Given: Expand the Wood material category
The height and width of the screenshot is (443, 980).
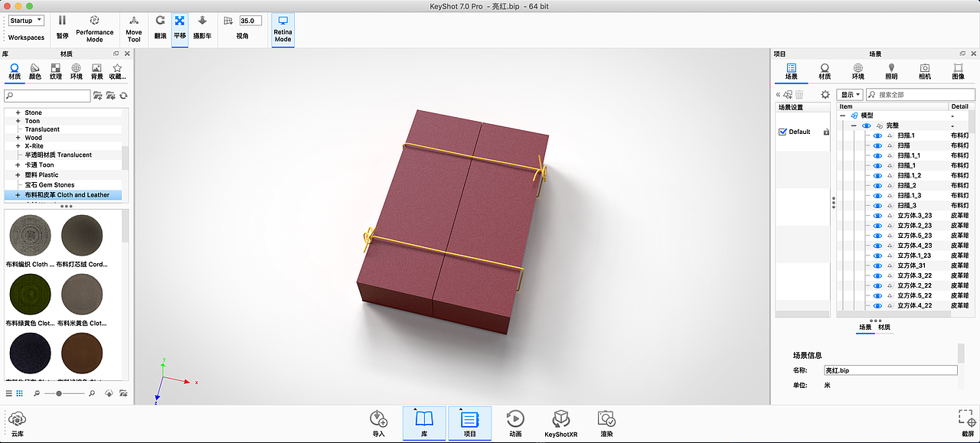Looking at the screenshot, I should 18,138.
